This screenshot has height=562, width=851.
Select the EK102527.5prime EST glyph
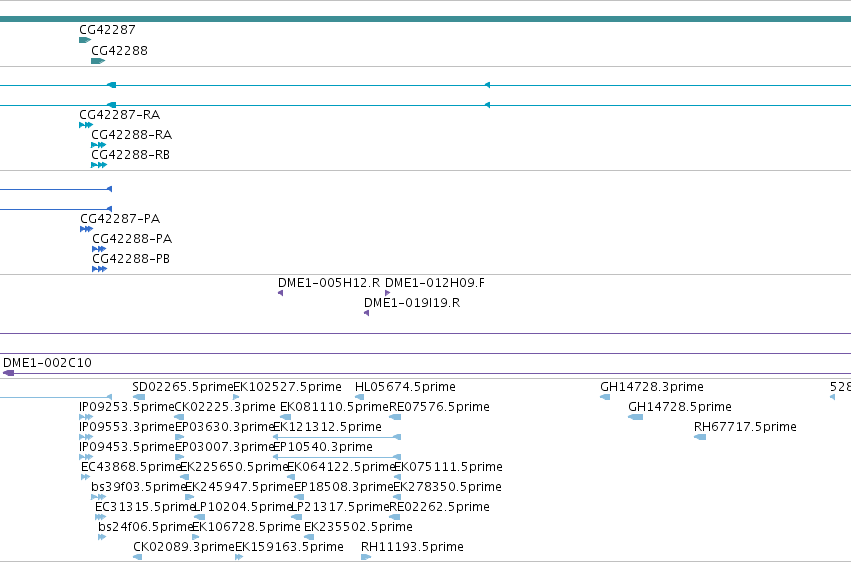coord(236,397)
